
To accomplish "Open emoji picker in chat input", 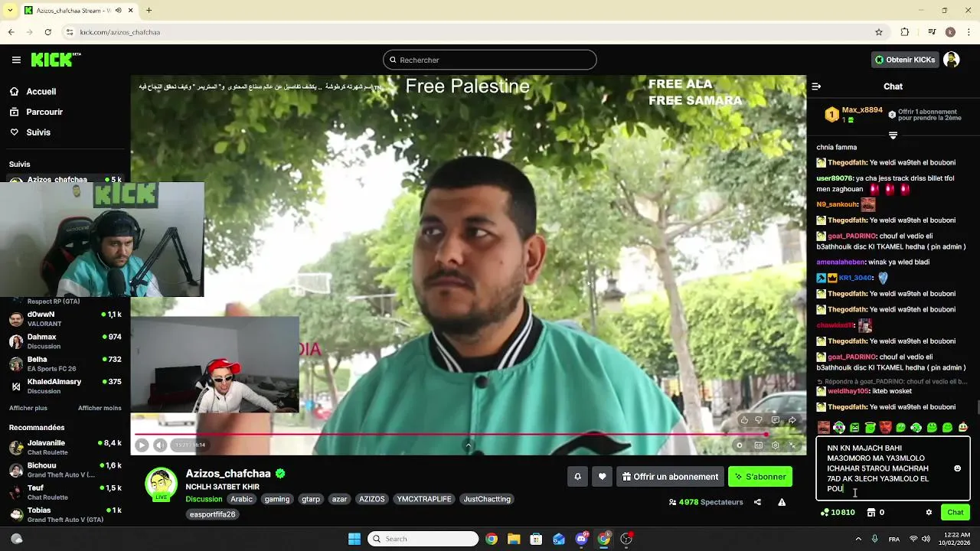I will point(957,468).
